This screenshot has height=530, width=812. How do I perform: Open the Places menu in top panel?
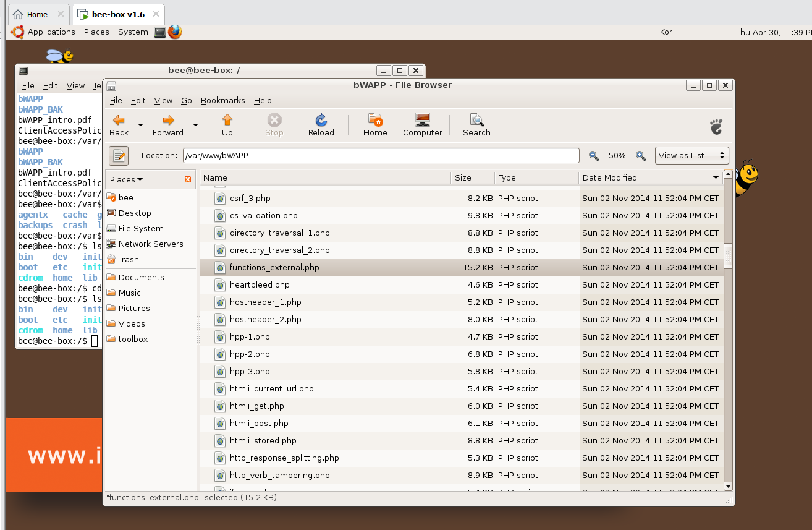point(96,32)
